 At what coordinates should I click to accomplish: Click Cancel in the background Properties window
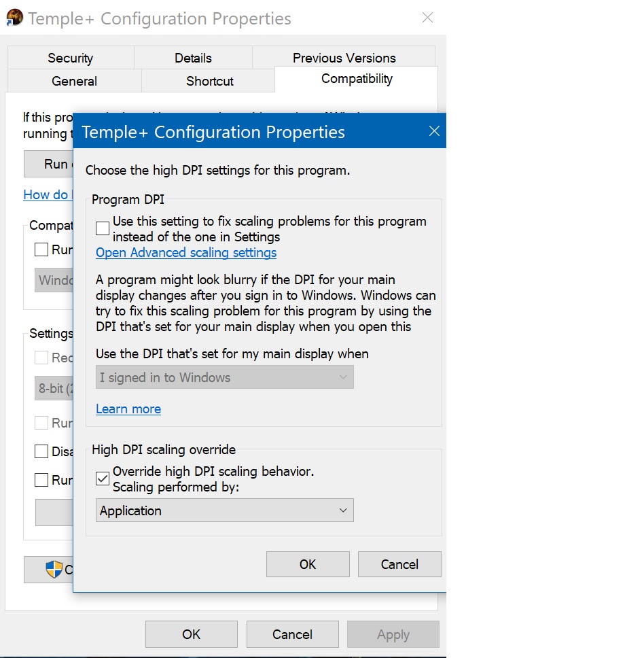[x=292, y=634]
